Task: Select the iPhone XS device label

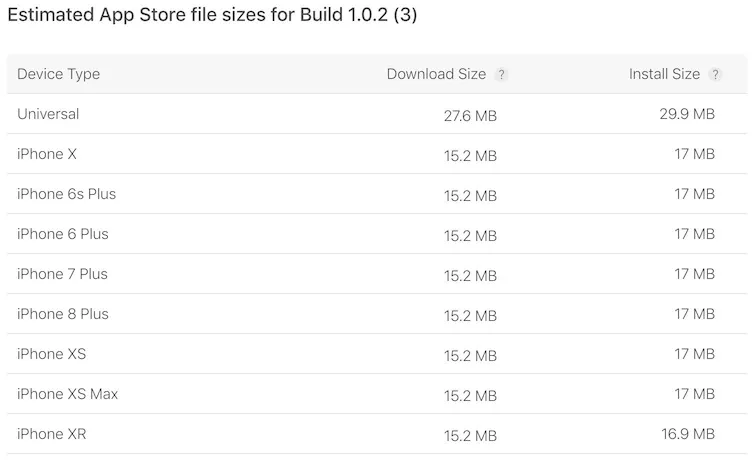Action: [x=52, y=354]
